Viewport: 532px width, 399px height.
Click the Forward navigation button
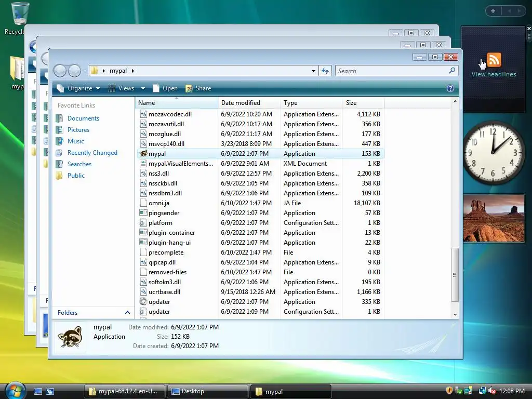(x=74, y=71)
